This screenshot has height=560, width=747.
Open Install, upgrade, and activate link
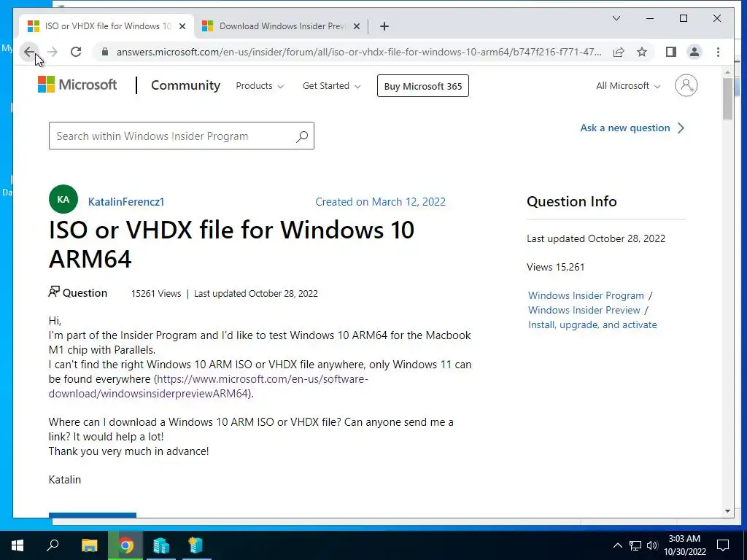(592, 324)
